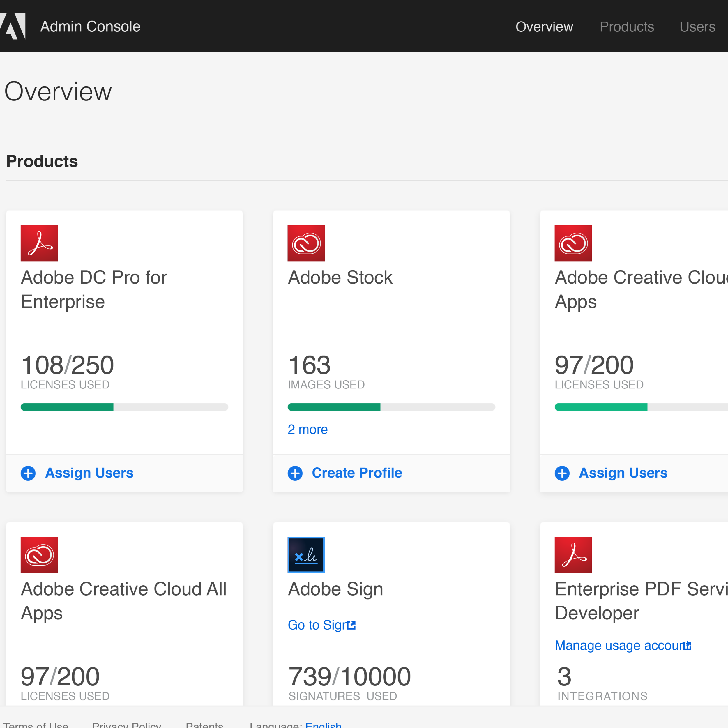Click Adobe Stock images used progress bar

(x=391, y=407)
